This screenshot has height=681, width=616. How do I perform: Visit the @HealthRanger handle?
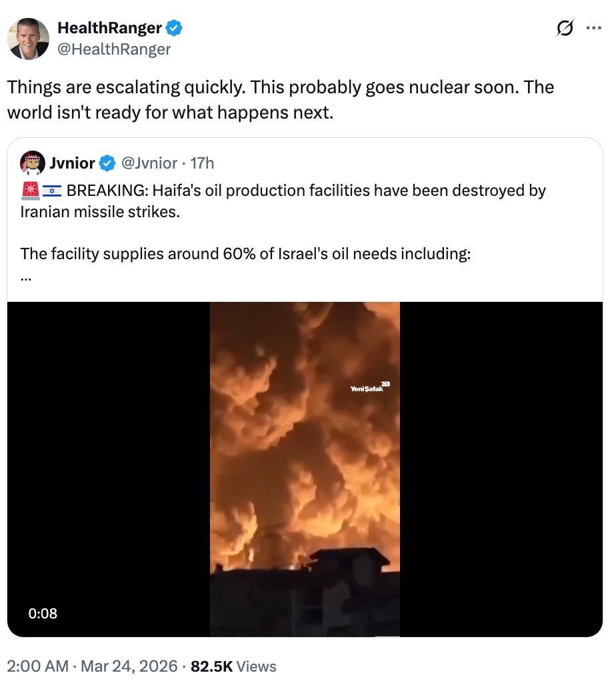(x=114, y=49)
